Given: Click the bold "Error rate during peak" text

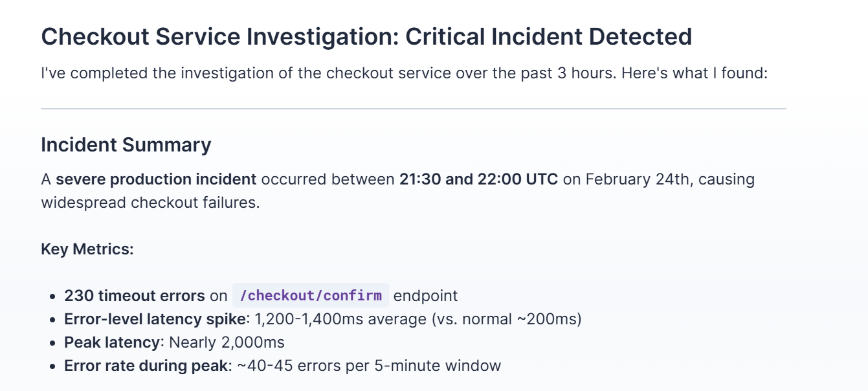Looking at the screenshot, I should (146, 366).
